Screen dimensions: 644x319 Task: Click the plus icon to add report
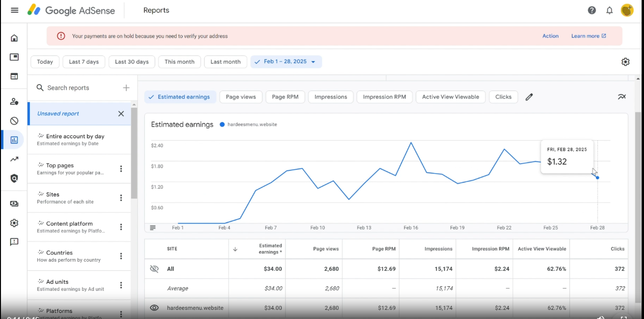coord(126,88)
